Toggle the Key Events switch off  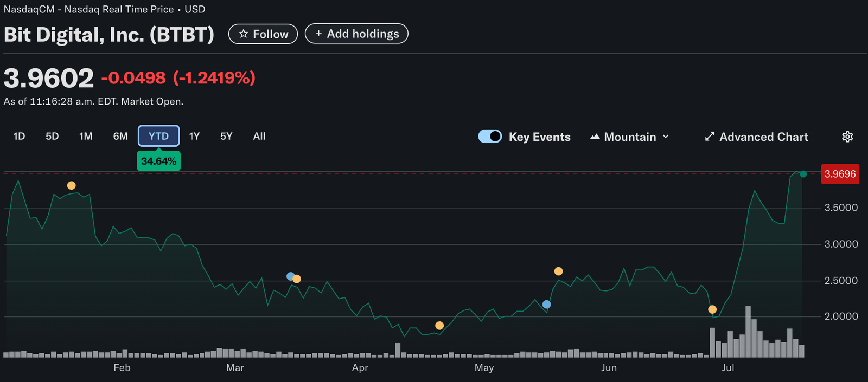[x=490, y=137]
